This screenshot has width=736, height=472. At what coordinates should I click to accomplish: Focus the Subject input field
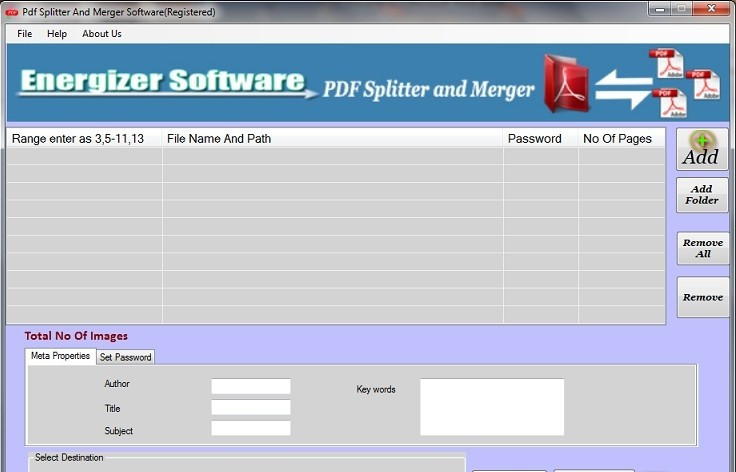tap(251, 428)
